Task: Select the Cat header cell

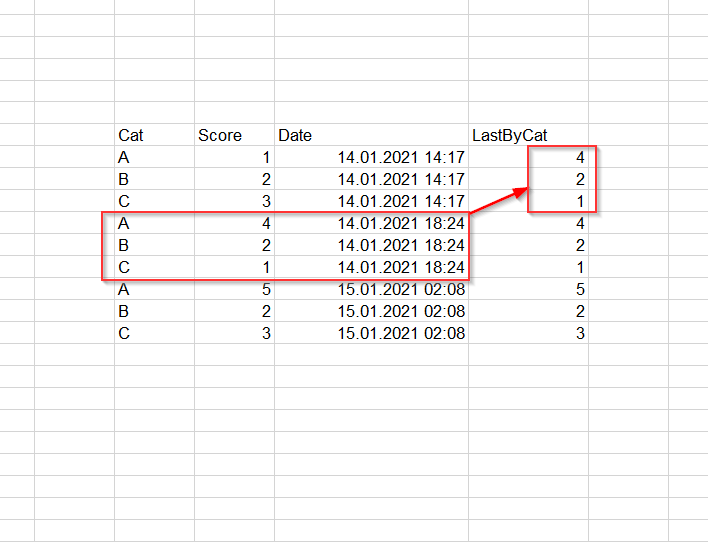Action: point(154,135)
